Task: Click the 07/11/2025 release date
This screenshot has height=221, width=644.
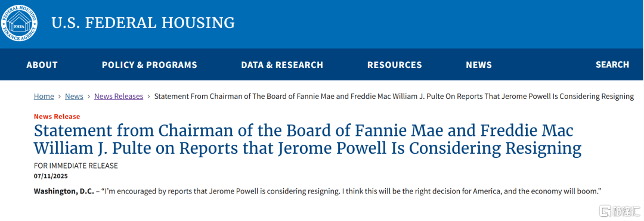Action: (x=51, y=176)
